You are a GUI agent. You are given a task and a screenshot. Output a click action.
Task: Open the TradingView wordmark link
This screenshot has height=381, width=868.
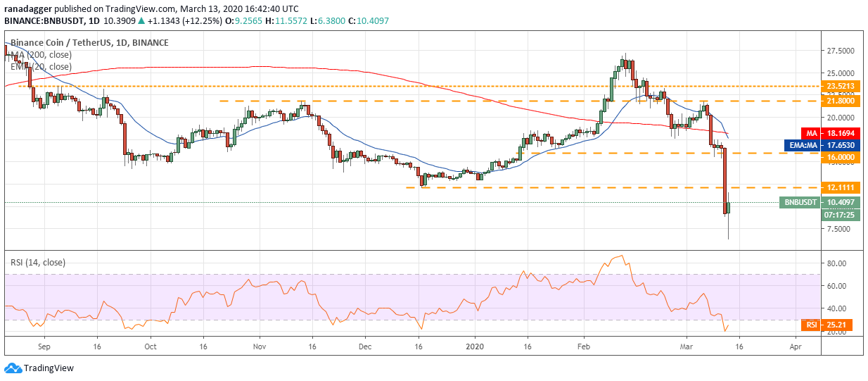coord(49,368)
